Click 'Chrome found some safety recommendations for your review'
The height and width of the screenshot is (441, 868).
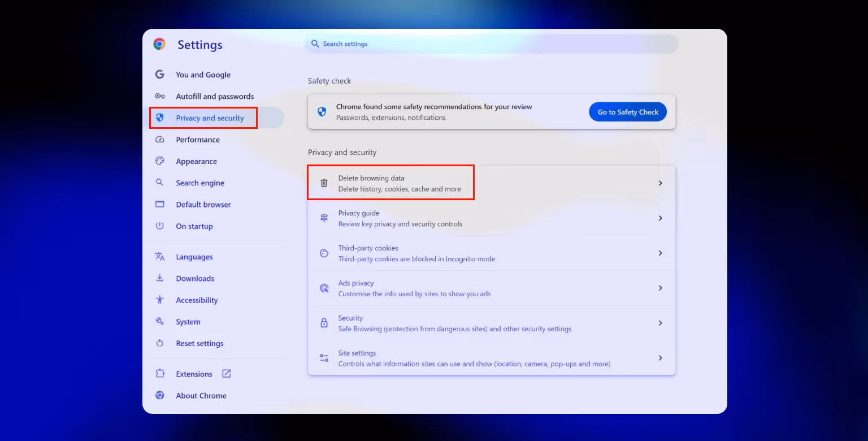[x=434, y=106]
